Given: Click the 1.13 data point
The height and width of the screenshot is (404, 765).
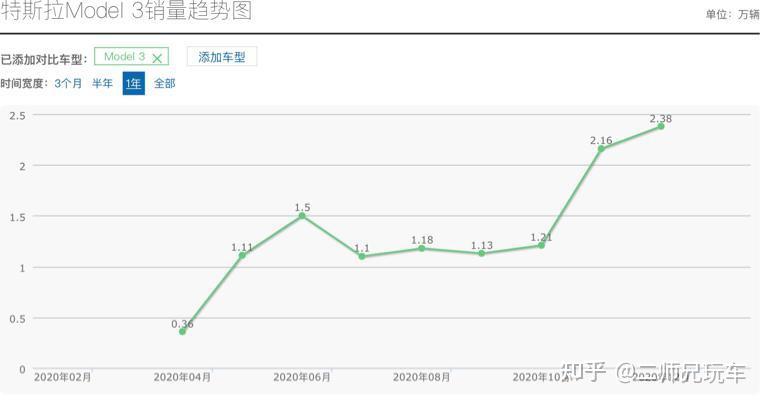Looking at the screenshot, I should [x=482, y=254].
